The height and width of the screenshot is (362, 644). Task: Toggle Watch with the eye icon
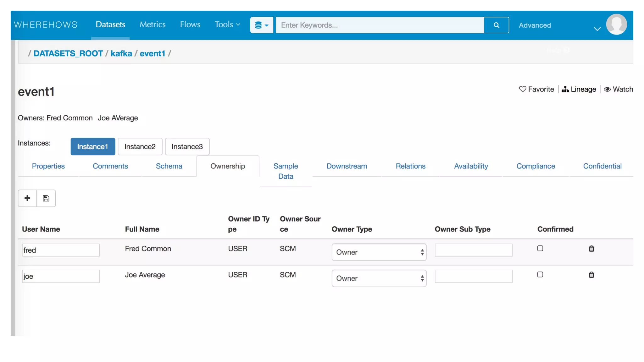[607, 89]
